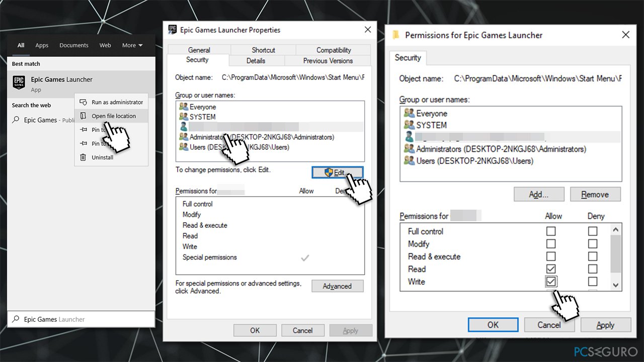This screenshot has height=362, width=644.
Task: Click the permissions list scroll up arrow
Action: (615, 230)
